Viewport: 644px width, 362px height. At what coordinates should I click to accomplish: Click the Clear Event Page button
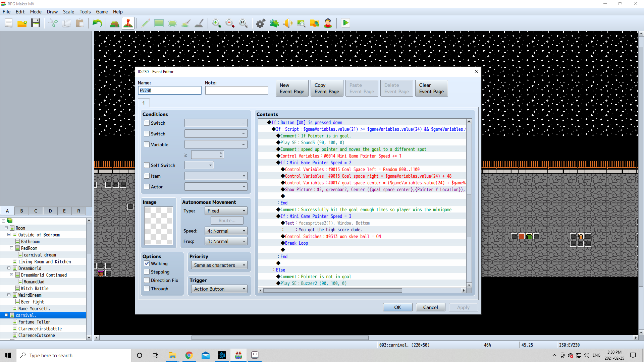point(432,88)
